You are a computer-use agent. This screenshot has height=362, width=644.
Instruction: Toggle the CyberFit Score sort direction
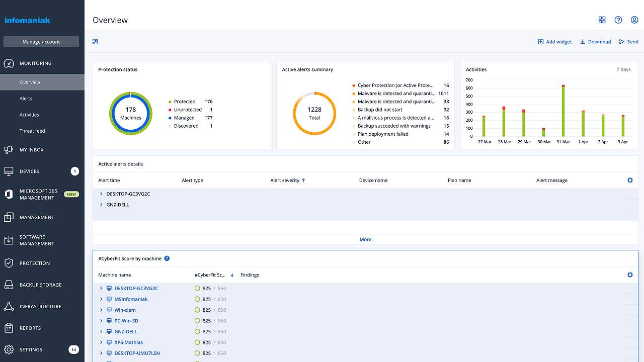coord(231,275)
